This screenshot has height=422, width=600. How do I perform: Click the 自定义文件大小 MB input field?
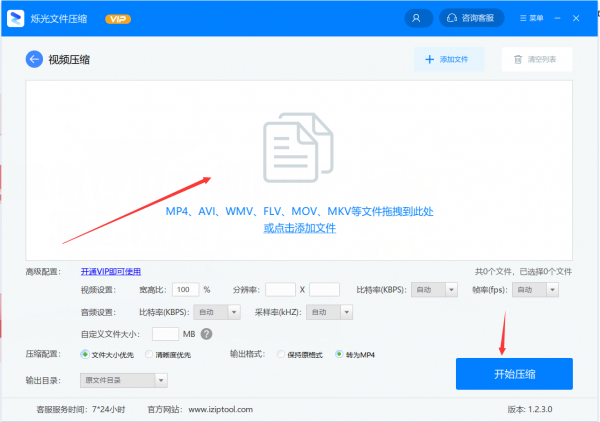click(165, 334)
